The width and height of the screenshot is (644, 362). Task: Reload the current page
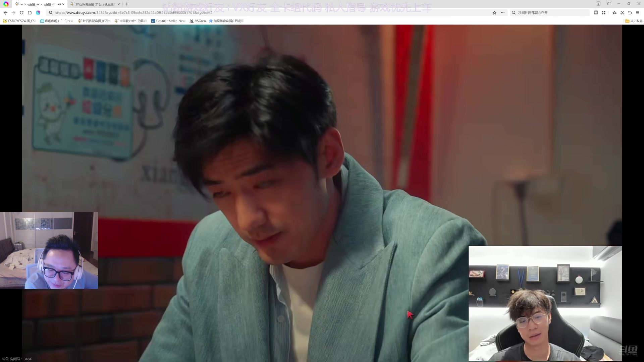(x=21, y=12)
